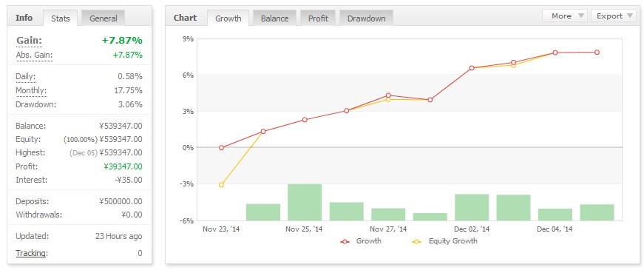Image resolution: width=644 pixels, height=273 pixels.
Task: Click the Daily label link
Action: 25,76
